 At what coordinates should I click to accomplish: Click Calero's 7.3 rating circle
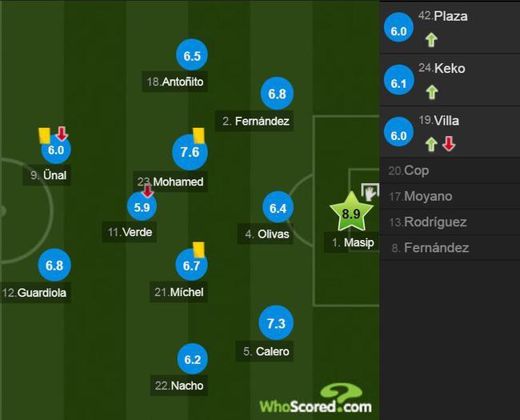[x=276, y=322]
